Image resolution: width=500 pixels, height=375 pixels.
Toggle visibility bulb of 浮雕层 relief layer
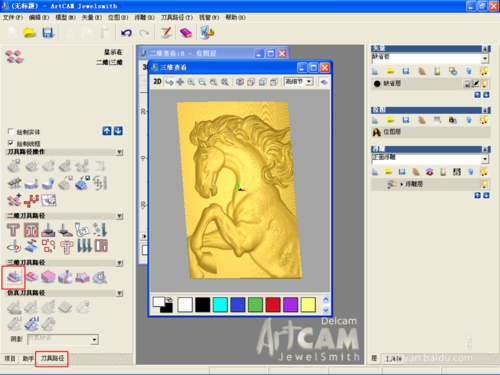click(484, 184)
